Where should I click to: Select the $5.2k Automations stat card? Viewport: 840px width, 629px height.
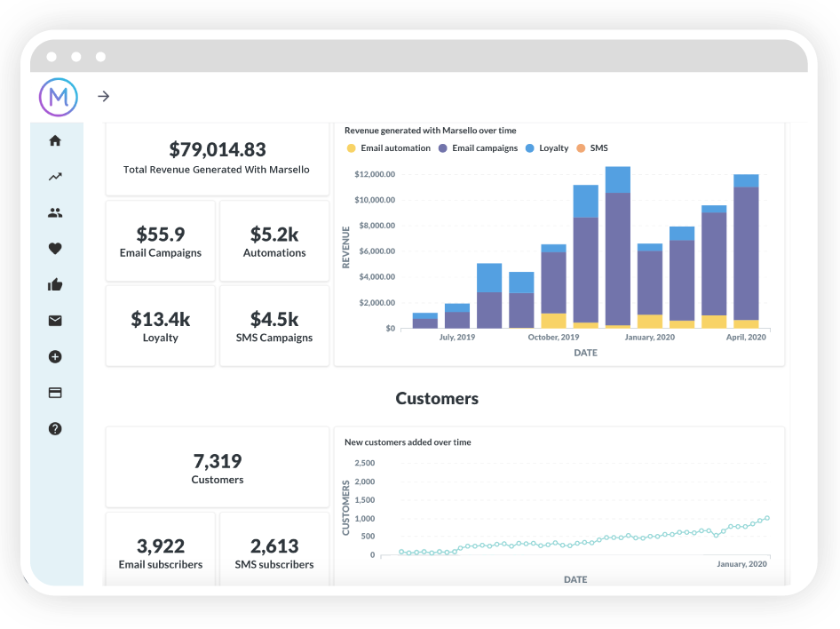274,240
